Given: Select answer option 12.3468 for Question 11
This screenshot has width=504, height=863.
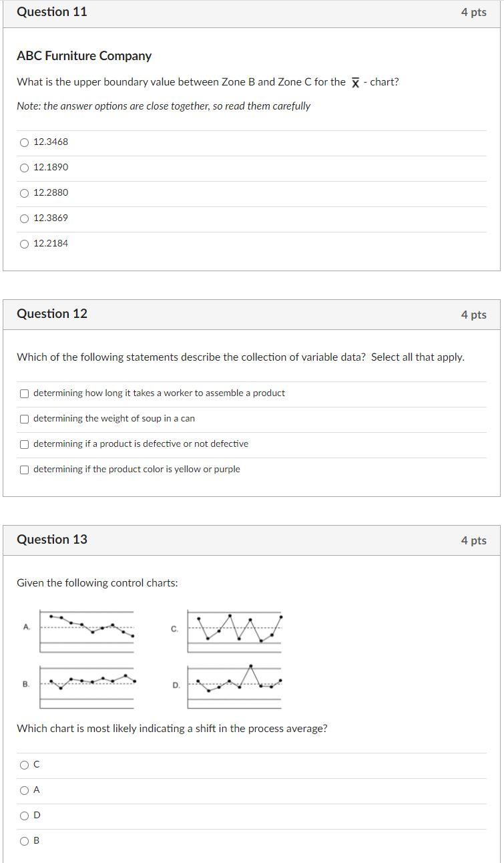Looking at the screenshot, I should [x=24, y=142].
